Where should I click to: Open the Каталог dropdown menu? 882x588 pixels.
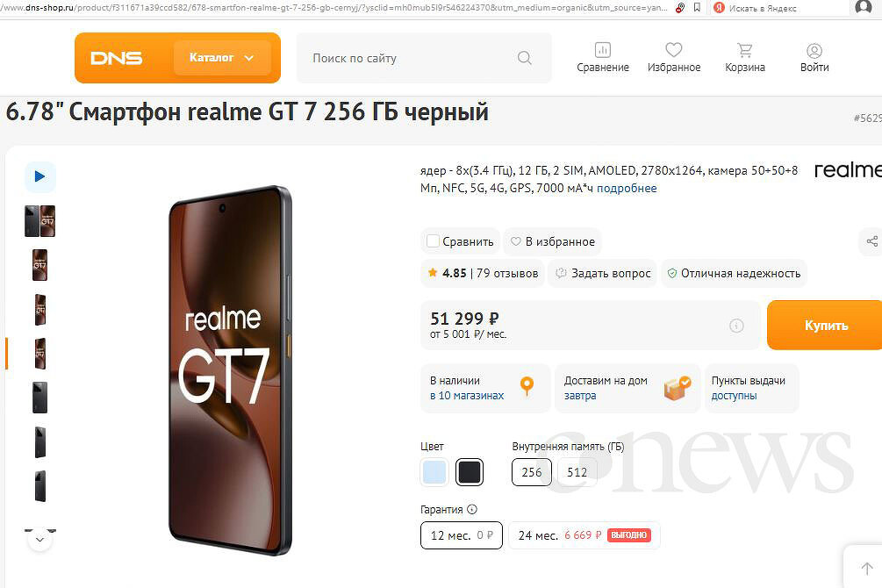[222, 58]
